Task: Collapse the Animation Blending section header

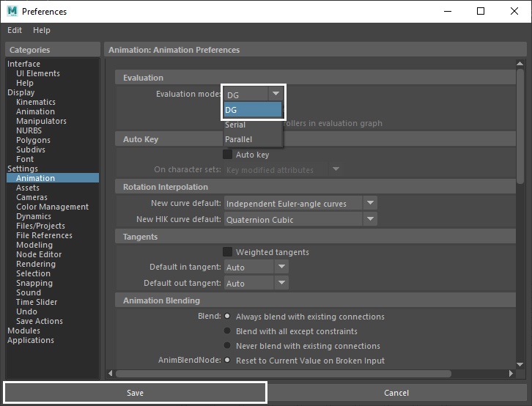Action: coord(316,300)
